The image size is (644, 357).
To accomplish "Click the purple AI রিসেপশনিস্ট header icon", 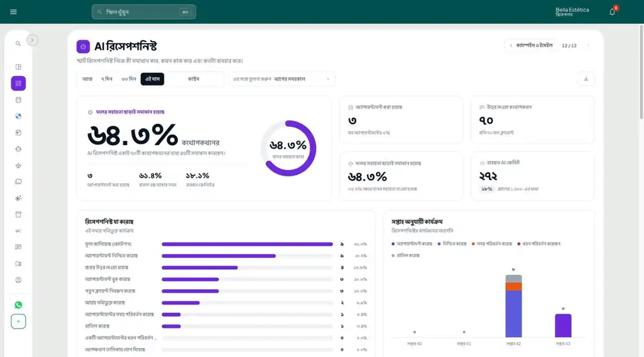I will [83, 46].
